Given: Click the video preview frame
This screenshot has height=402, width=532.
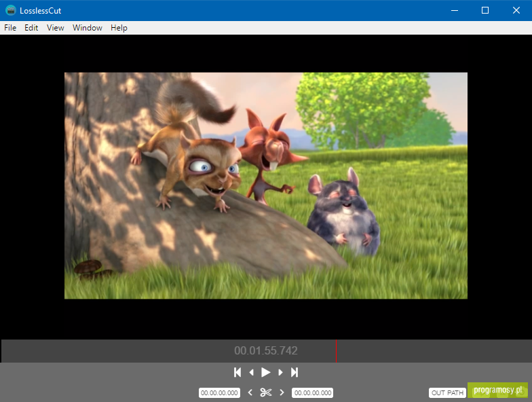Looking at the screenshot, I should tap(266, 186).
